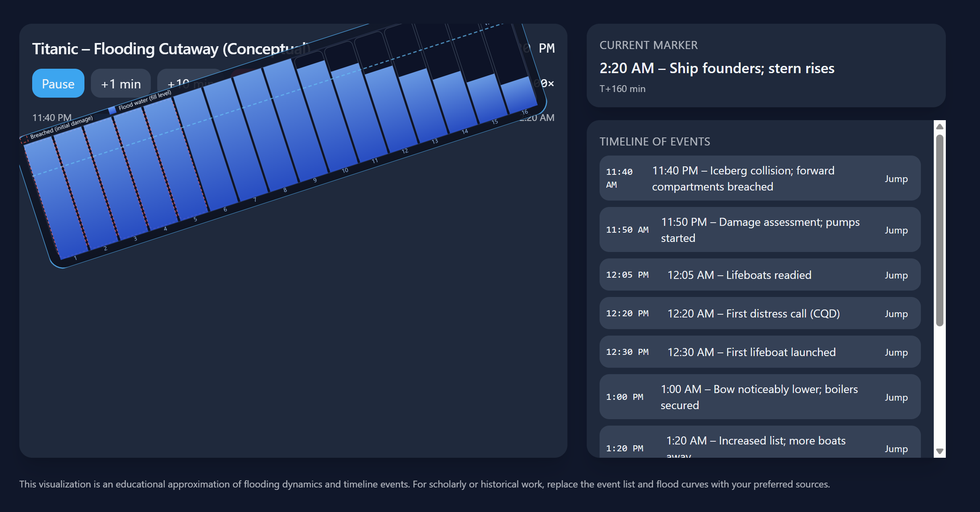Click the timeline events scrollbar thumb
Screen dimensions: 980x512
coord(939,229)
